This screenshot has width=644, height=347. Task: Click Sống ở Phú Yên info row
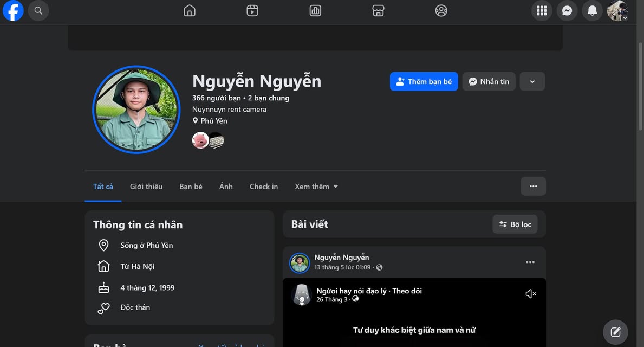[x=147, y=246]
